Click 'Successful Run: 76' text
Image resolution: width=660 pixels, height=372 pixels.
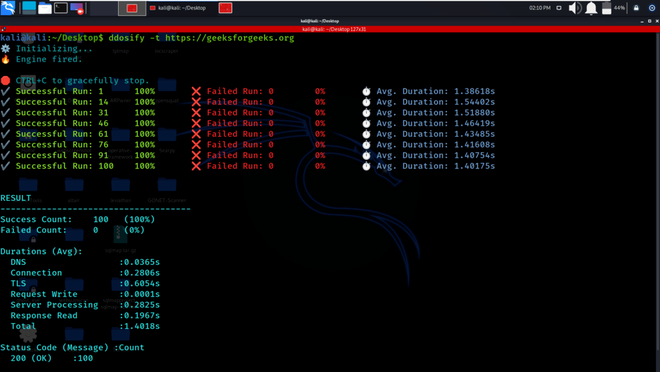point(62,145)
